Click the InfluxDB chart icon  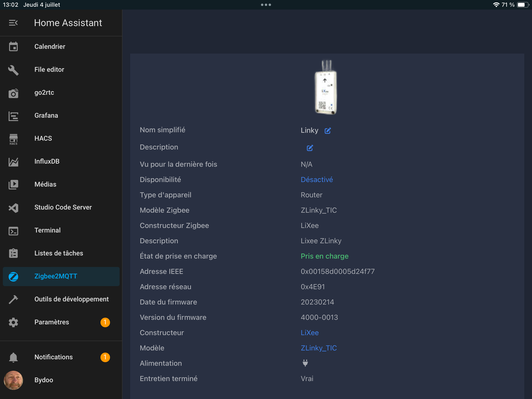pos(13,162)
